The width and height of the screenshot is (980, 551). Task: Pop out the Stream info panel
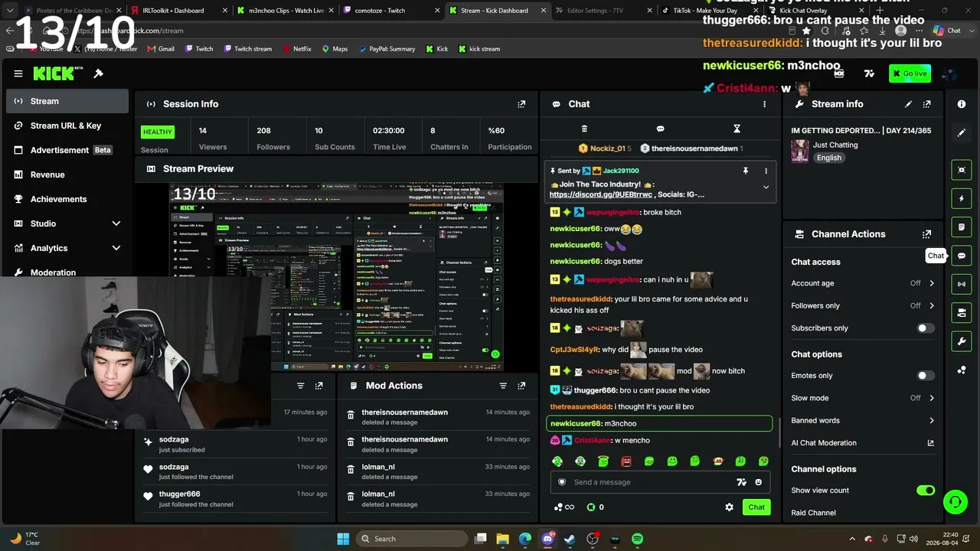click(x=927, y=104)
